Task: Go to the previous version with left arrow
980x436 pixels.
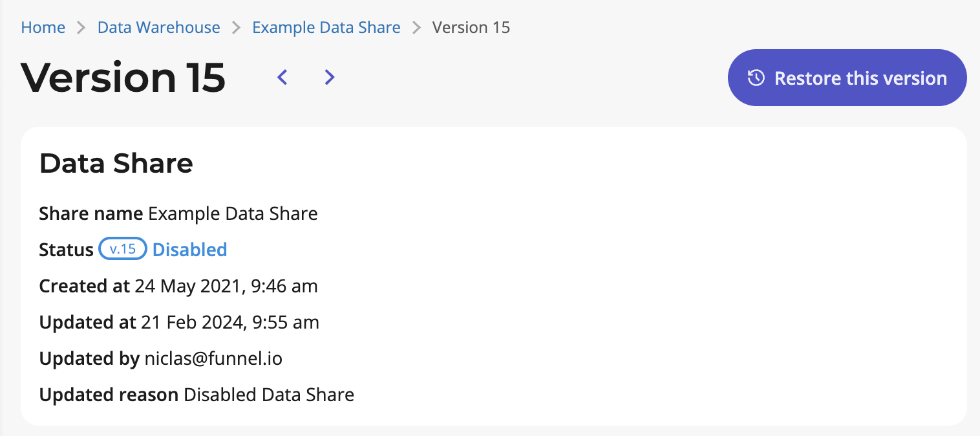Action: pos(282,78)
